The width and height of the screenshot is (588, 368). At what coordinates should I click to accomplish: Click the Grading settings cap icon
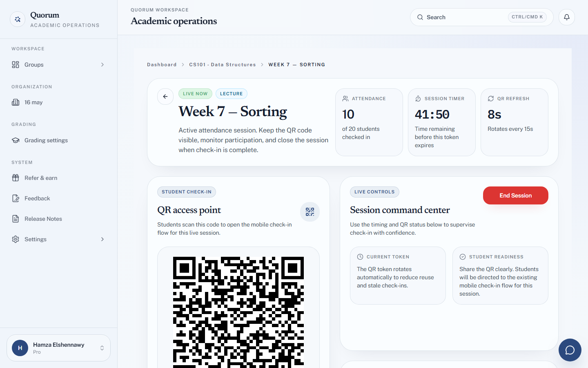(x=16, y=140)
